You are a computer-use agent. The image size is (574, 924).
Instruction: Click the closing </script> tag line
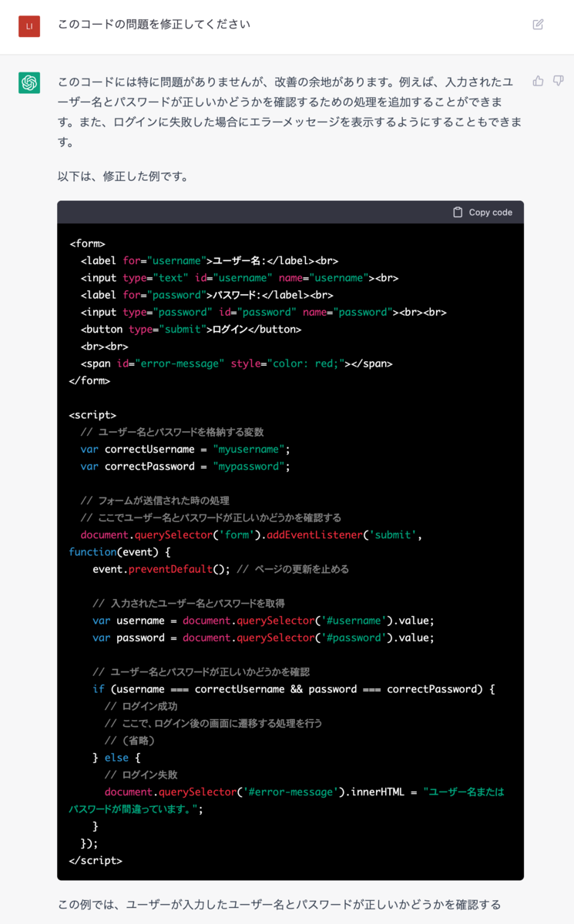[x=96, y=861]
